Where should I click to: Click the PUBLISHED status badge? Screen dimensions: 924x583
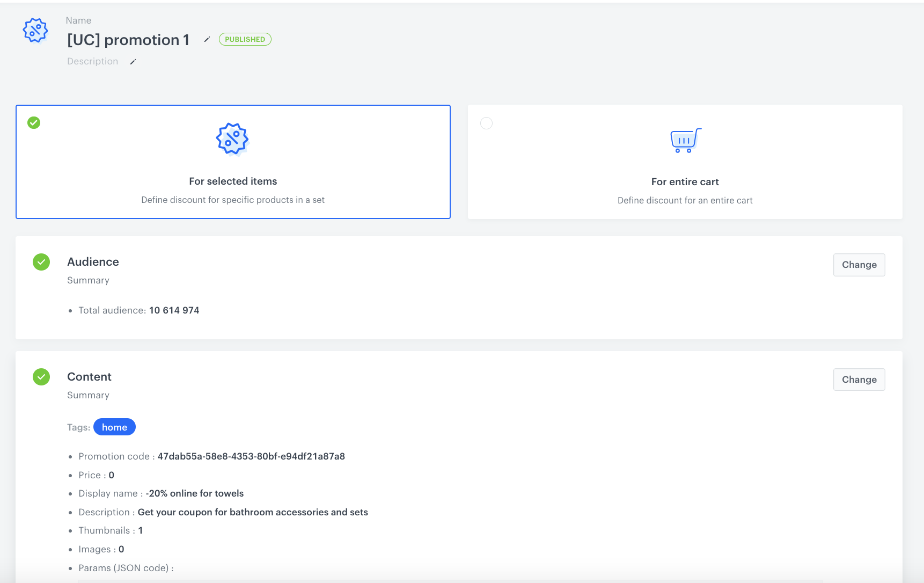(x=245, y=39)
